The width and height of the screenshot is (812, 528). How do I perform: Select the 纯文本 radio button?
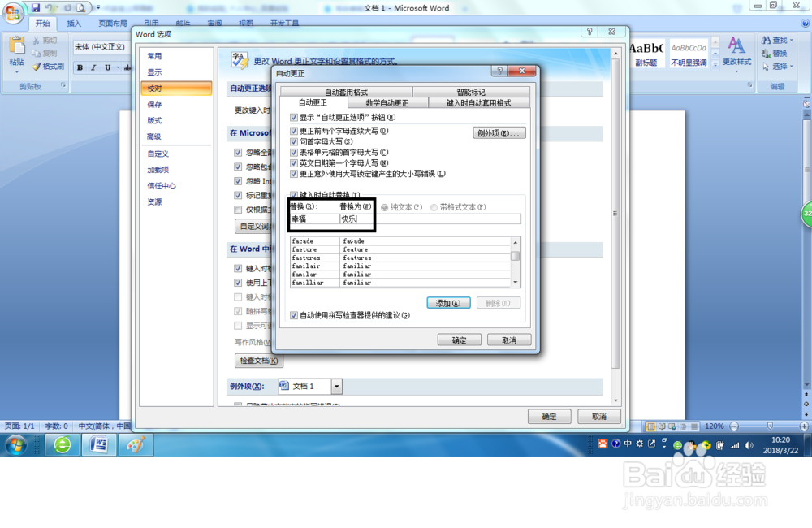coord(384,207)
